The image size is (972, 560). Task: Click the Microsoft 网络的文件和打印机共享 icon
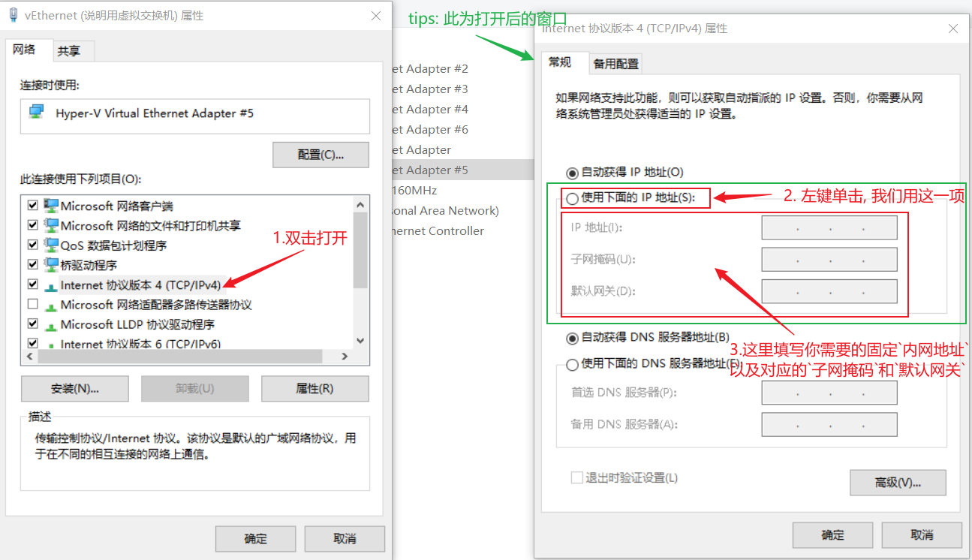point(51,225)
